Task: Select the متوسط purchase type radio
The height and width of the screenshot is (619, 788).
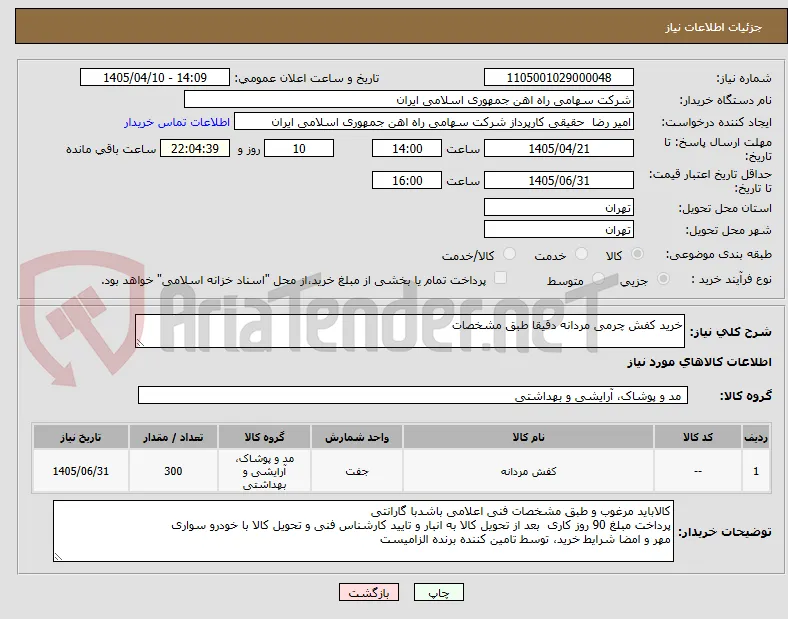Action: click(598, 279)
